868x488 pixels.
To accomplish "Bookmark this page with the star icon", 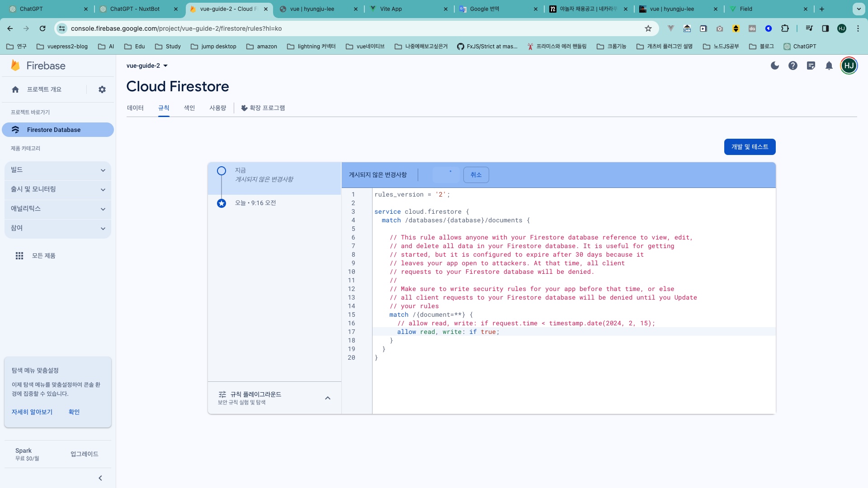I will [x=648, y=28].
